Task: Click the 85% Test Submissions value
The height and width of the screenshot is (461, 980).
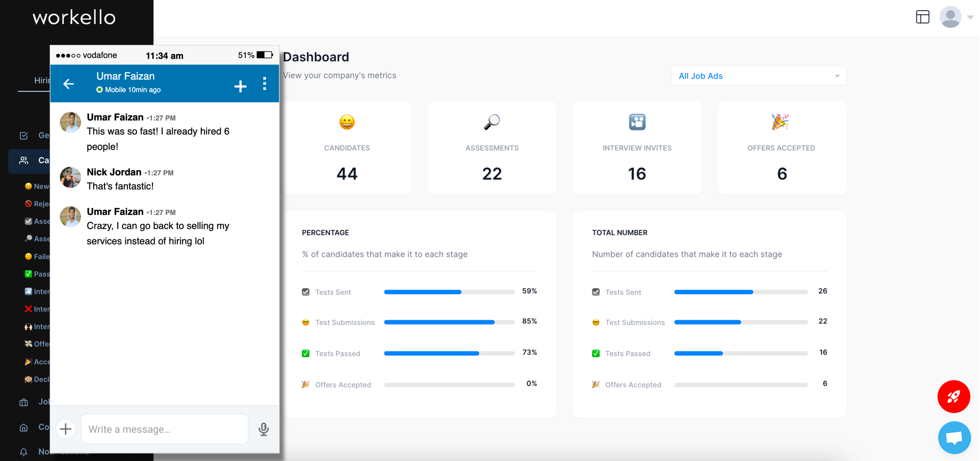Action: [529, 321]
